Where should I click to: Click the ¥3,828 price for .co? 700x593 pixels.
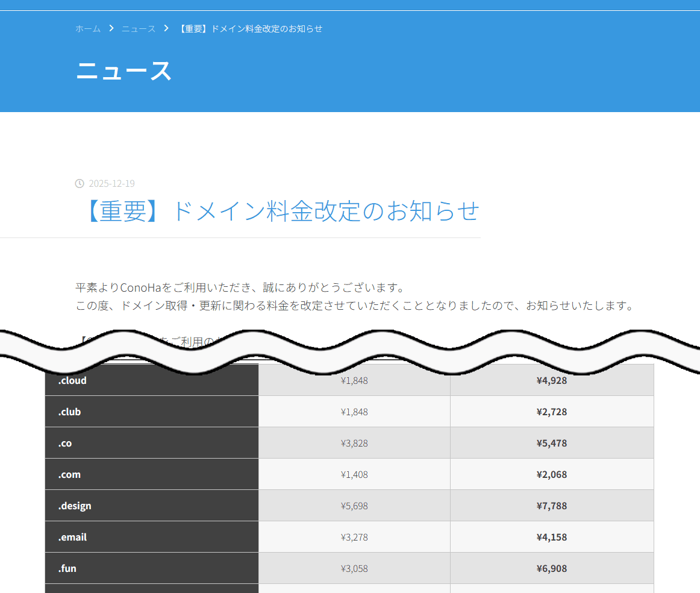[x=354, y=443]
